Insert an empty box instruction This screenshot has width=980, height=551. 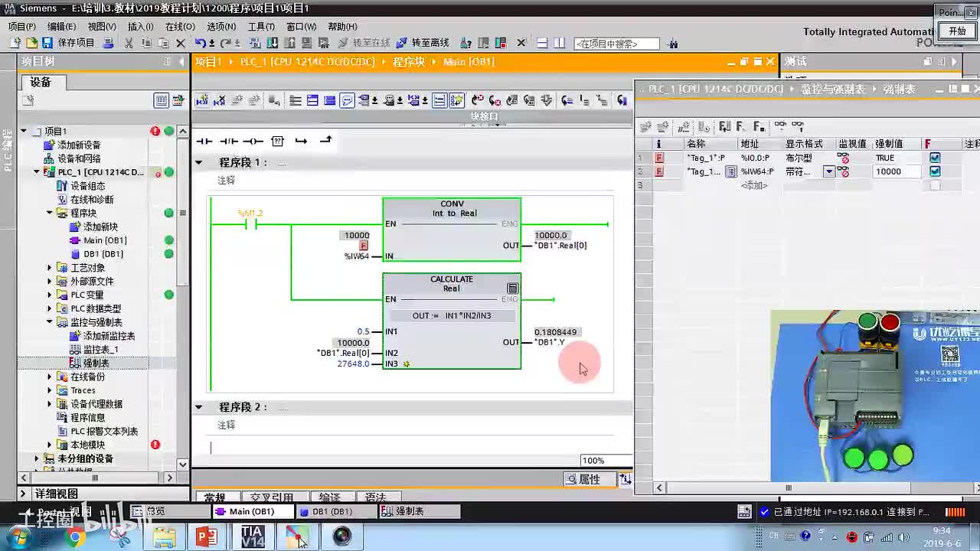click(277, 141)
